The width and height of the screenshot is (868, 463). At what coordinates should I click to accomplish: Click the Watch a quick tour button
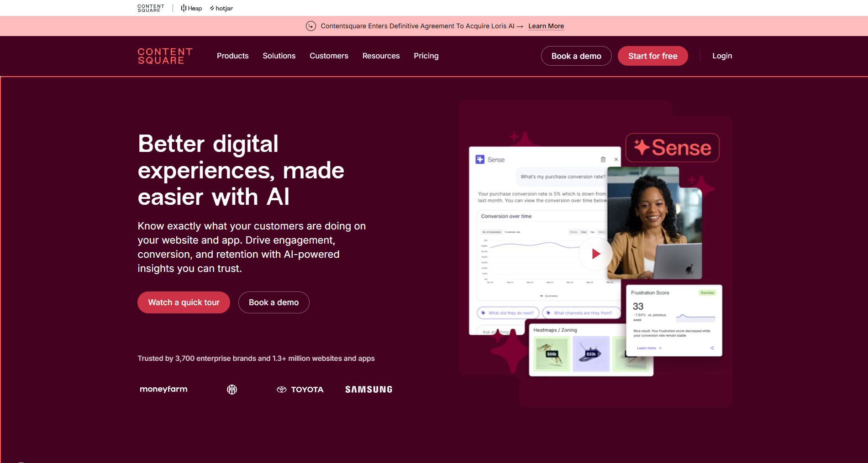(x=184, y=302)
